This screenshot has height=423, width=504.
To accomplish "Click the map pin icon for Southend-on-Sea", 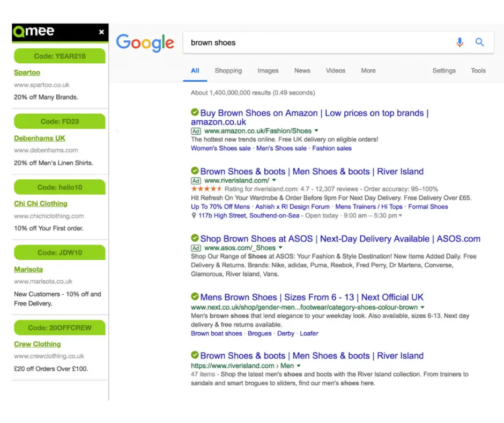I will click(x=194, y=215).
